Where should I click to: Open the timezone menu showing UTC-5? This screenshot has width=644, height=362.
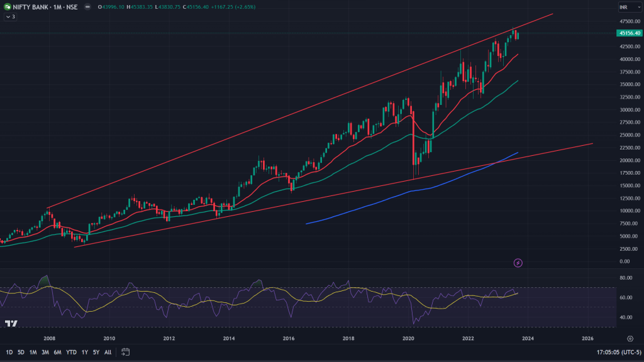(x=618, y=352)
